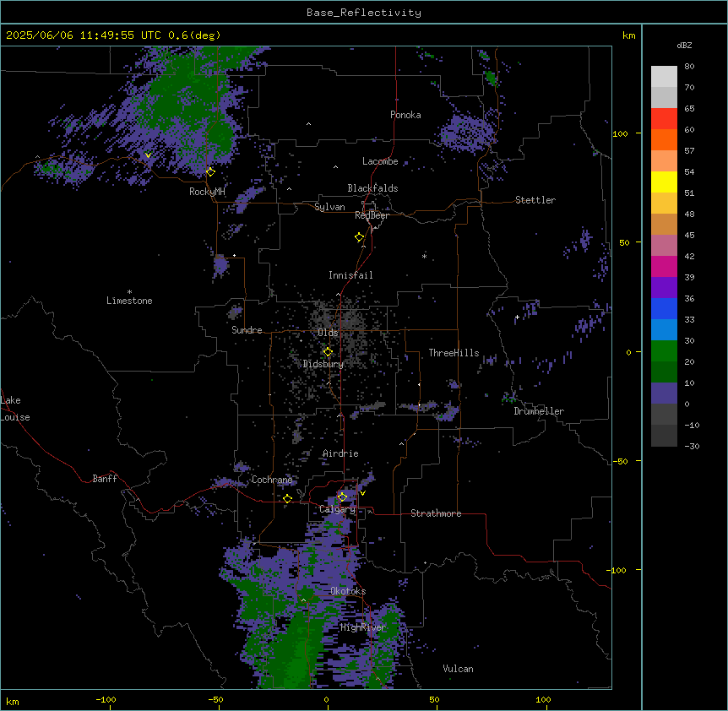Image resolution: width=728 pixels, height=711 pixels.
Task: Click the Sylvan label on the map
Action: pyautogui.click(x=329, y=207)
